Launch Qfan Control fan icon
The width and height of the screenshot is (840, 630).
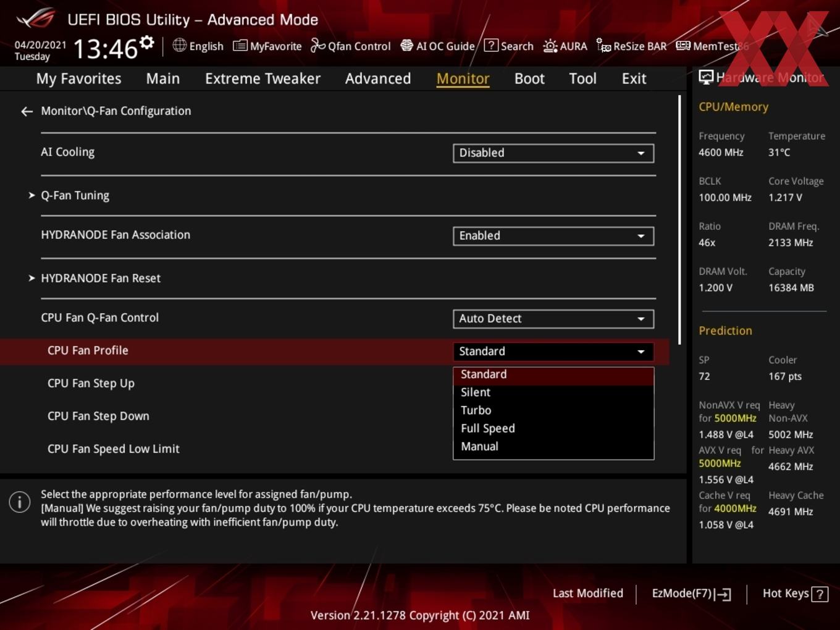[x=317, y=46]
